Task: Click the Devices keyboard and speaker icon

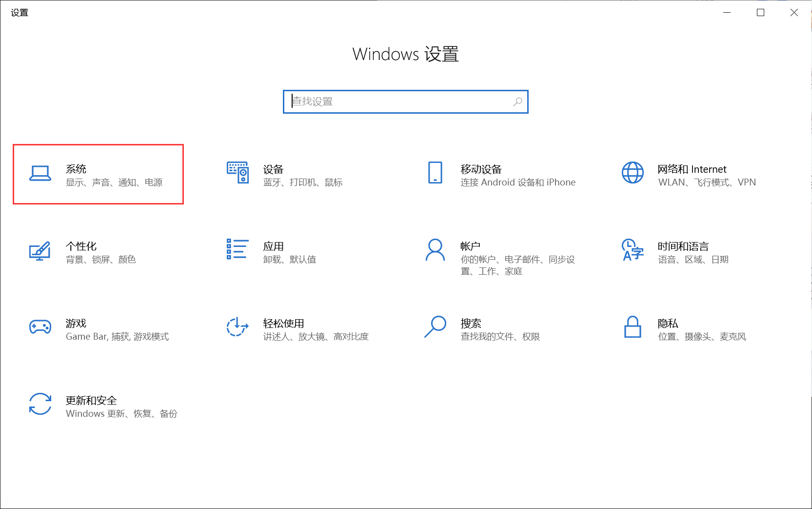Action: coord(238,173)
